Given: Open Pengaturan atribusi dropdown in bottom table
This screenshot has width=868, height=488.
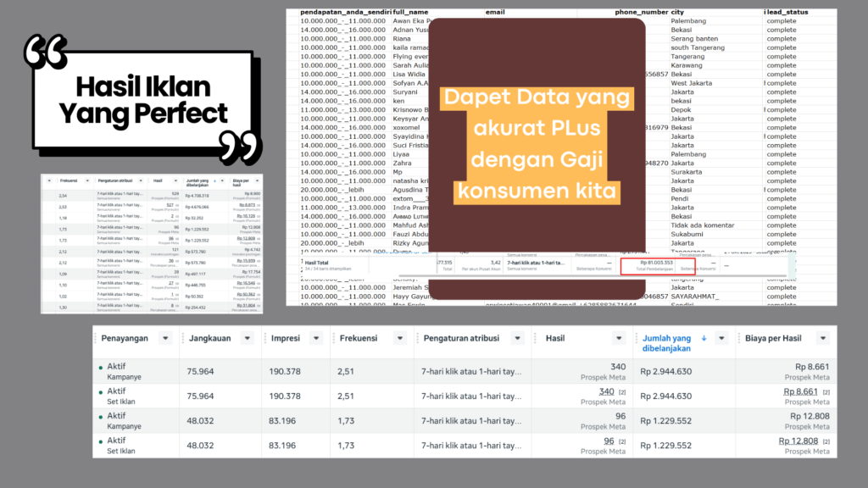Looking at the screenshot, I should click(518, 338).
